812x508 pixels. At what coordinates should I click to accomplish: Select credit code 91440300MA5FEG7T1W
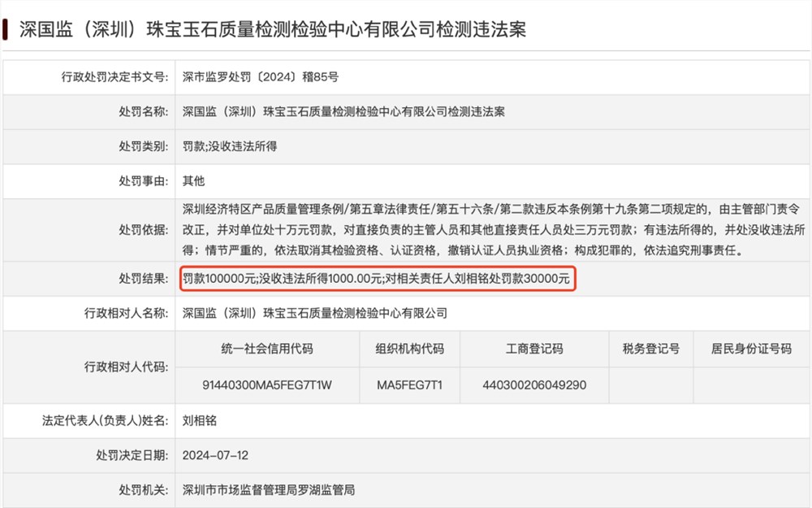coord(267,385)
